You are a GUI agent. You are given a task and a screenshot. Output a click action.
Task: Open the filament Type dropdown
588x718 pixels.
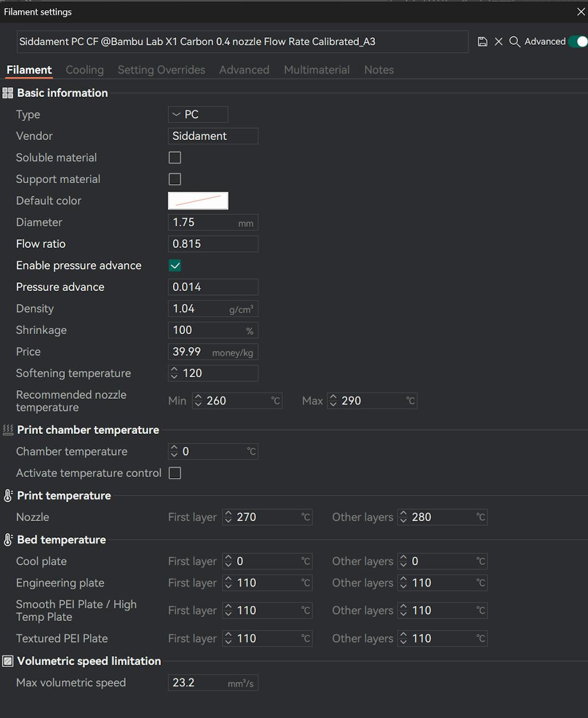pos(198,115)
